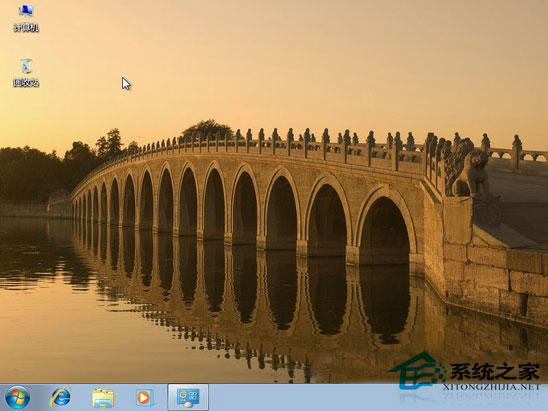This screenshot has height=411, width=548.
Task: Launch Windows Media Player from taskbar
Action: click(x=145, y=398)
